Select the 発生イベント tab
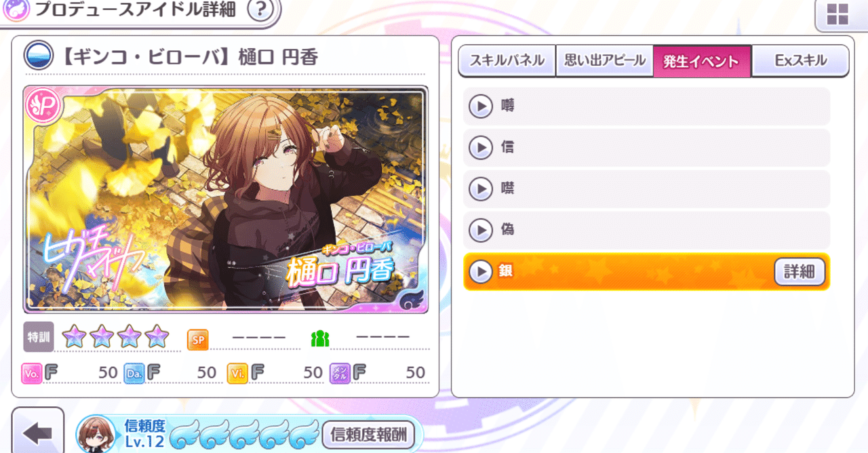 702,61
